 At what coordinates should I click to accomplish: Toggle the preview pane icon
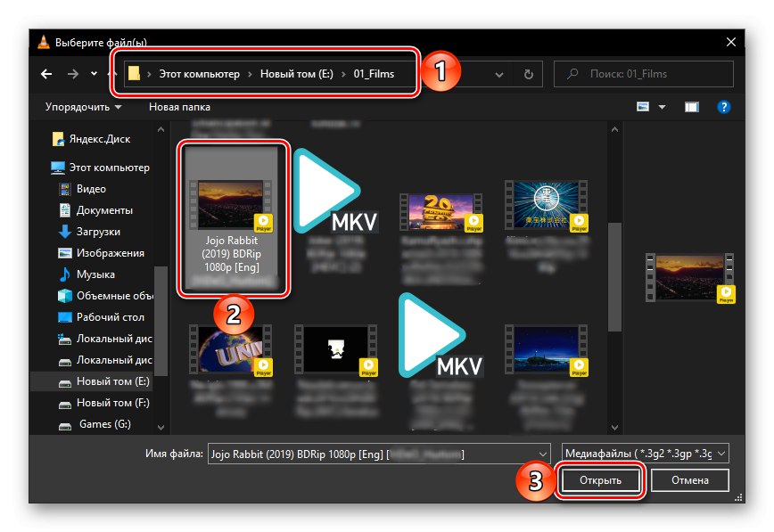pos(692,107)
